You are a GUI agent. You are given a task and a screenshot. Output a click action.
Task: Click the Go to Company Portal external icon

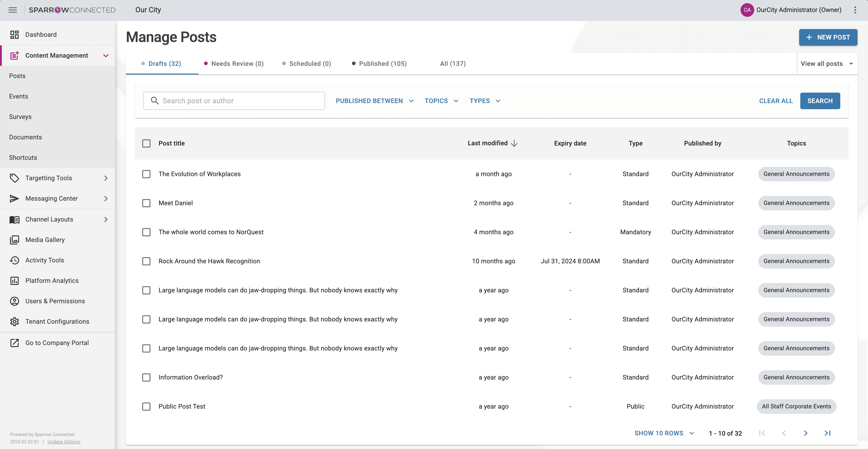pos(15,343)
